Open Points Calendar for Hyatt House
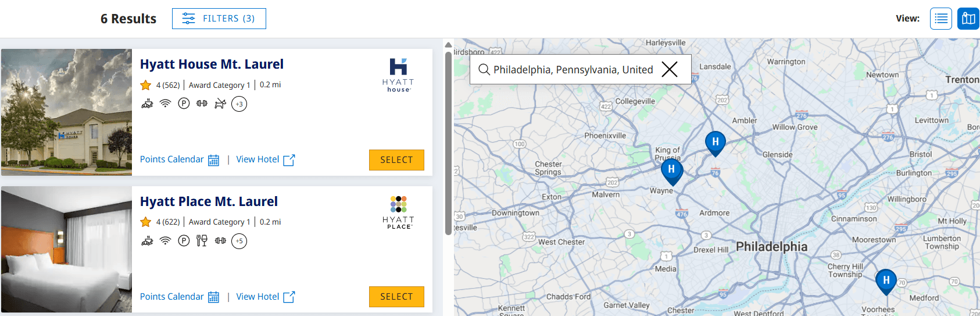 pos(180,160)
